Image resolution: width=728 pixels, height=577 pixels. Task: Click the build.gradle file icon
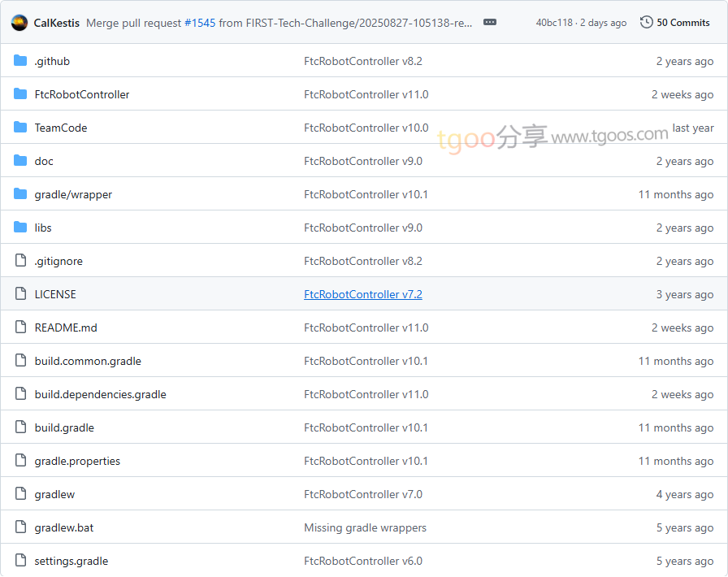click(x=20, y=427)
